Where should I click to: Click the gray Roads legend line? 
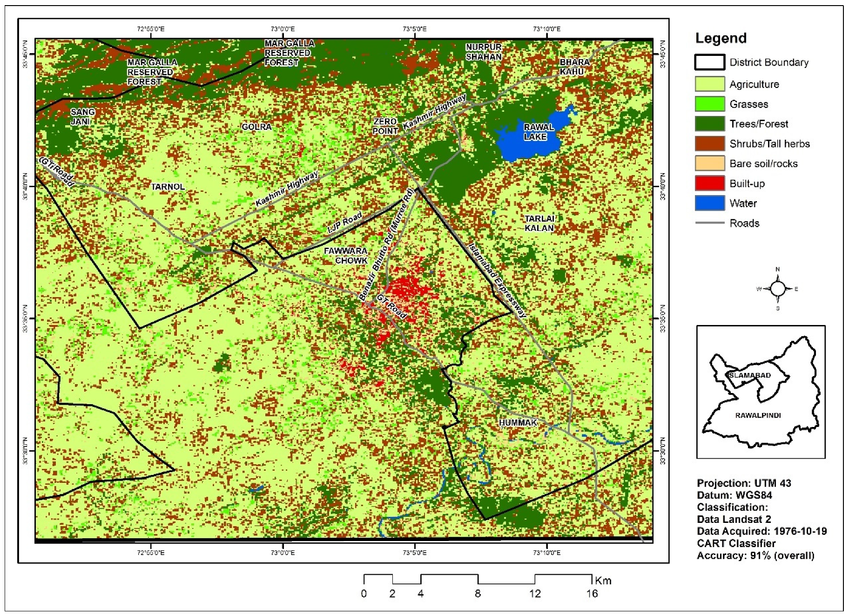(709, 223)
